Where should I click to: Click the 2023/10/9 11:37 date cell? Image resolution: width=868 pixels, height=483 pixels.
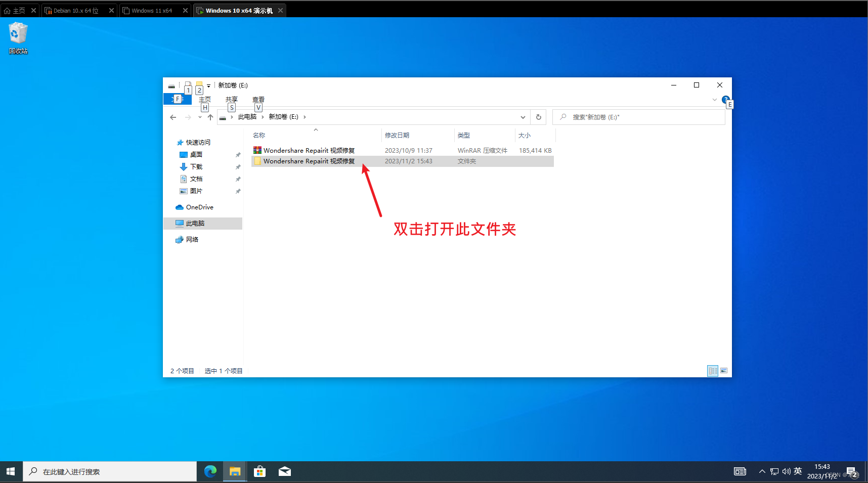click(x=409, y=151)
